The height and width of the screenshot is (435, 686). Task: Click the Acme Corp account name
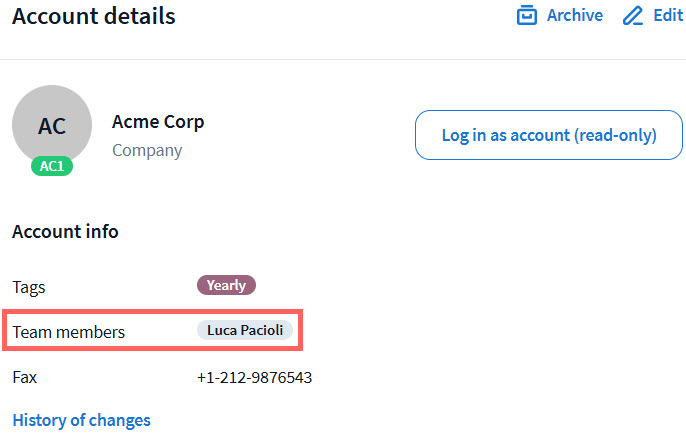click(x=158, y=122)
